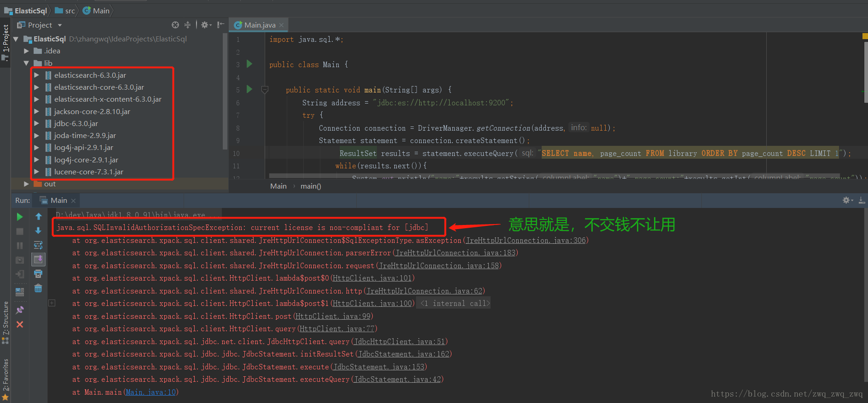This screenshot has height=403, width=868.
Task: Click Main in the navigation bar
Action: click(x=97, y=11)
